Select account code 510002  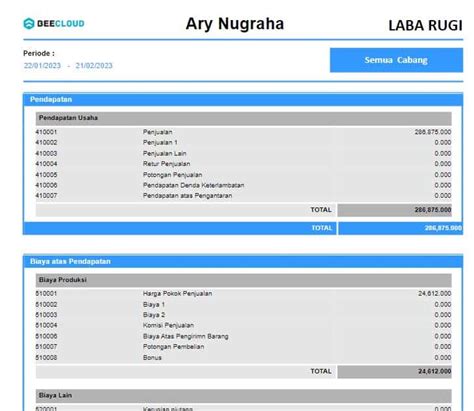[46, 305]
